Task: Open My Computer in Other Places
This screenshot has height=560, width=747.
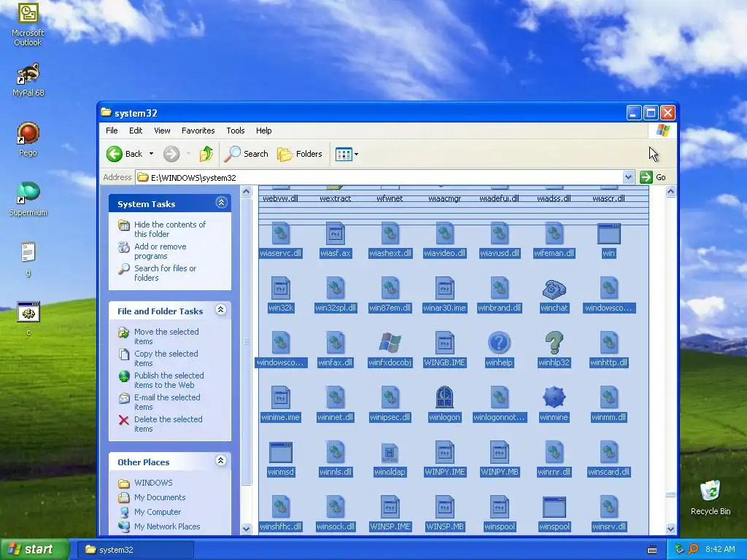Action: tap(158, 512)
